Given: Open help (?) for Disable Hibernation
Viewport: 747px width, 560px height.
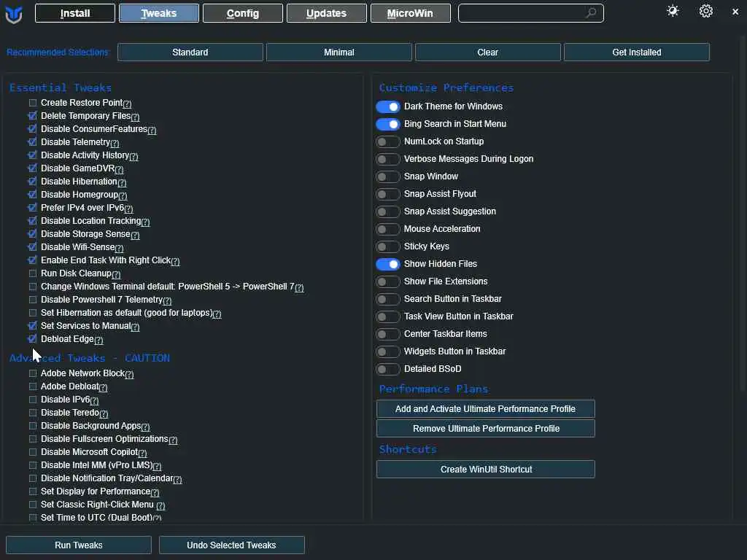Looking at the screenshot, I should click(122, 182).
